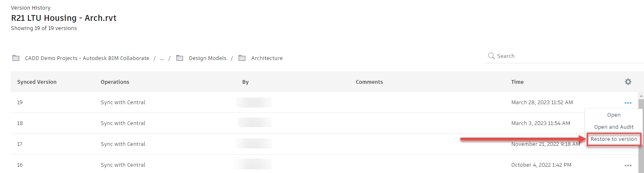Sort by Time column header
The height and width of the screenshot is (173, 644).
click(x=517, y=82)
